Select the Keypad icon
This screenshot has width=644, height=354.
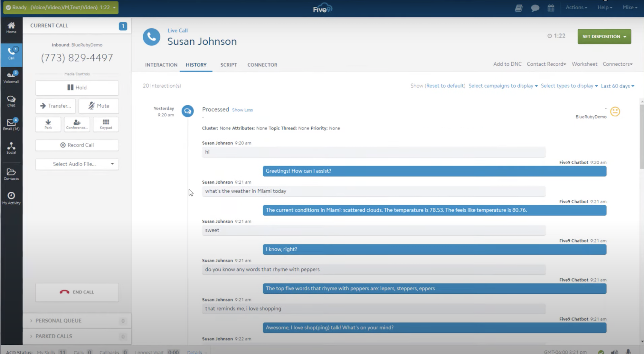point(105,124)
